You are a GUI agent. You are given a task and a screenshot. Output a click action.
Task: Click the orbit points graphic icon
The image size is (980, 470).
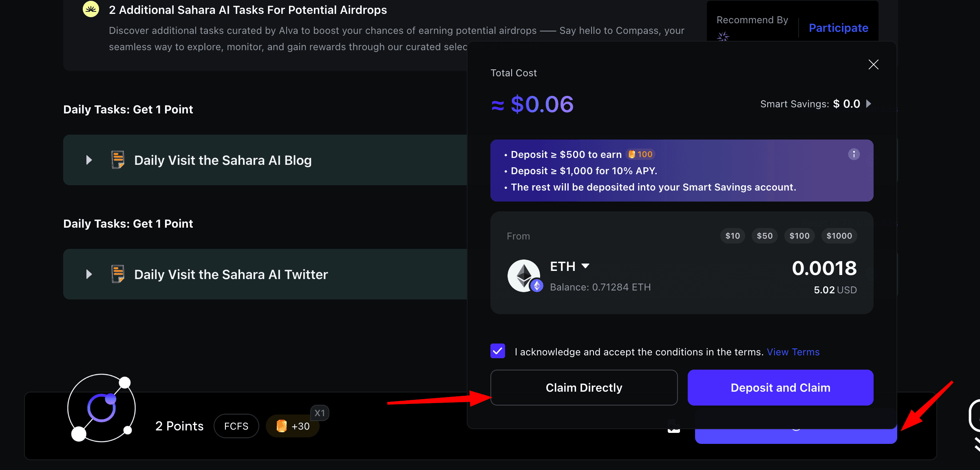(x=101, y=408)
